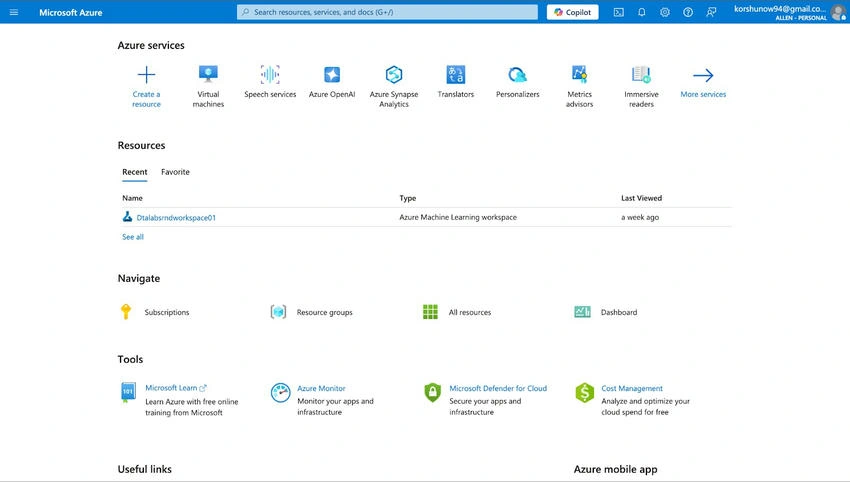
Task: Click the Defender for Cloud shield icon
Action: [x=433, y=393]
